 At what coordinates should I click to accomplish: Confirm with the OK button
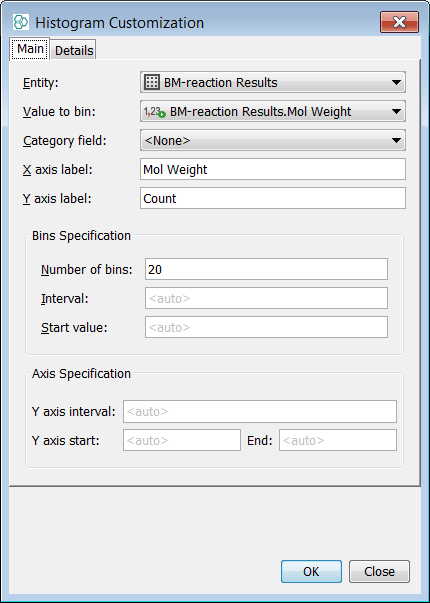click(311, 571)
